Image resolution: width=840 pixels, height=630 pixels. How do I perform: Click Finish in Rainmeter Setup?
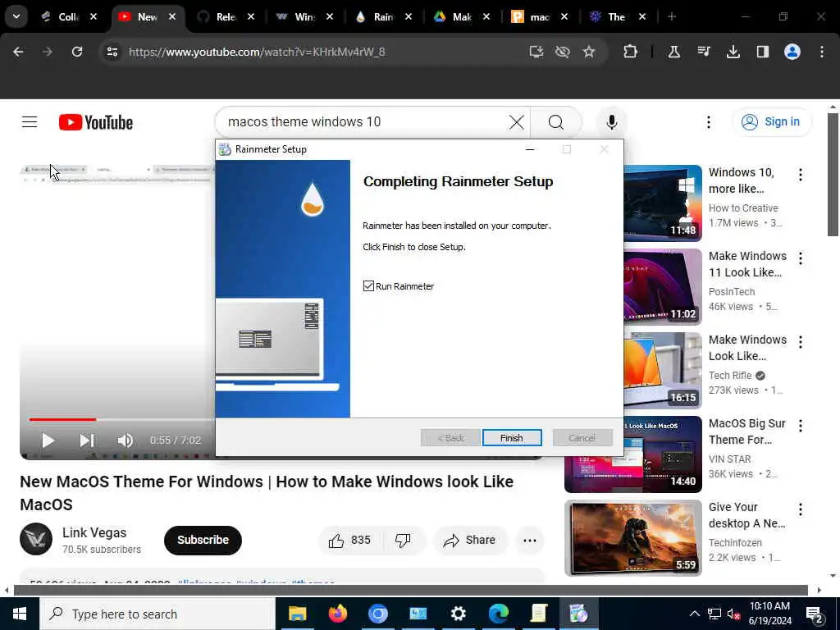(512, 438)
